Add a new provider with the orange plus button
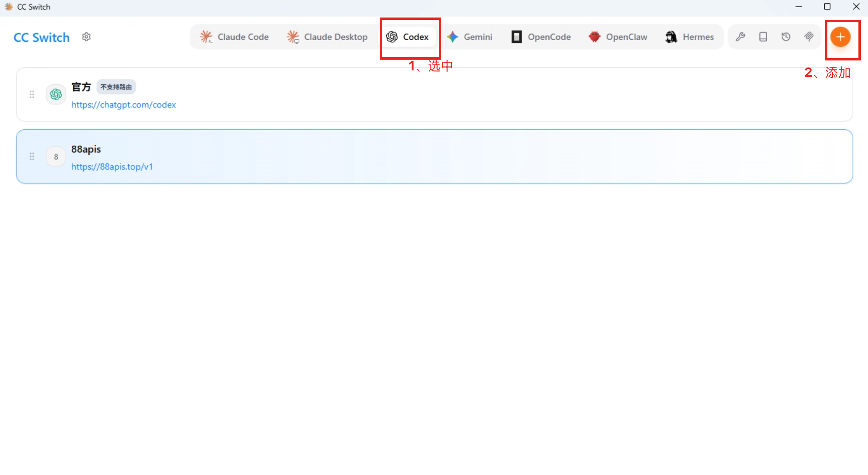Viewport: 868px width, 475px height. [x=841, y=37]
